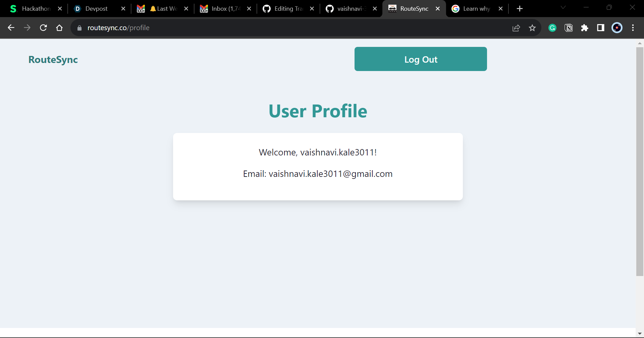
Task: Restore down the browser window
Action: pos(609,7)
